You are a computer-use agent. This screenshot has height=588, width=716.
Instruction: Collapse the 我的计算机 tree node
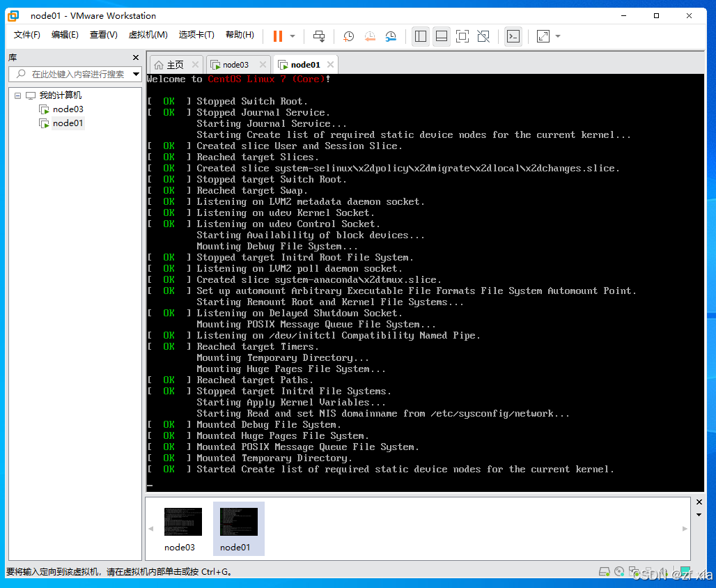(18, 95)
